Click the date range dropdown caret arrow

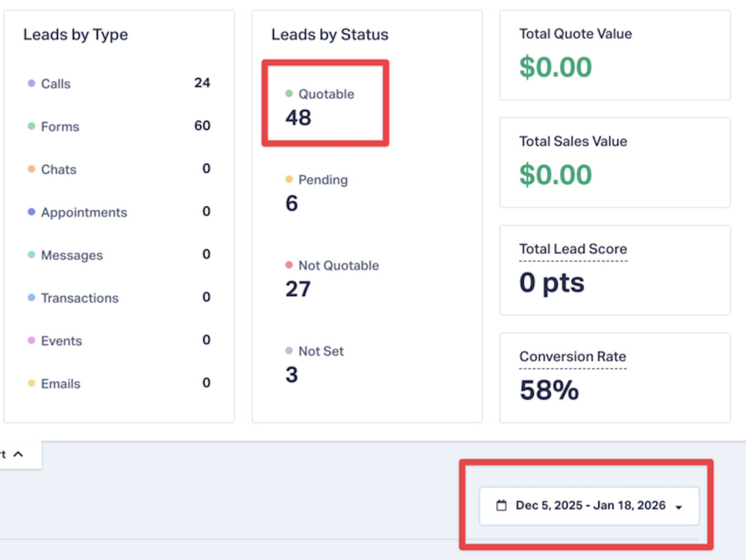[679, 507]
